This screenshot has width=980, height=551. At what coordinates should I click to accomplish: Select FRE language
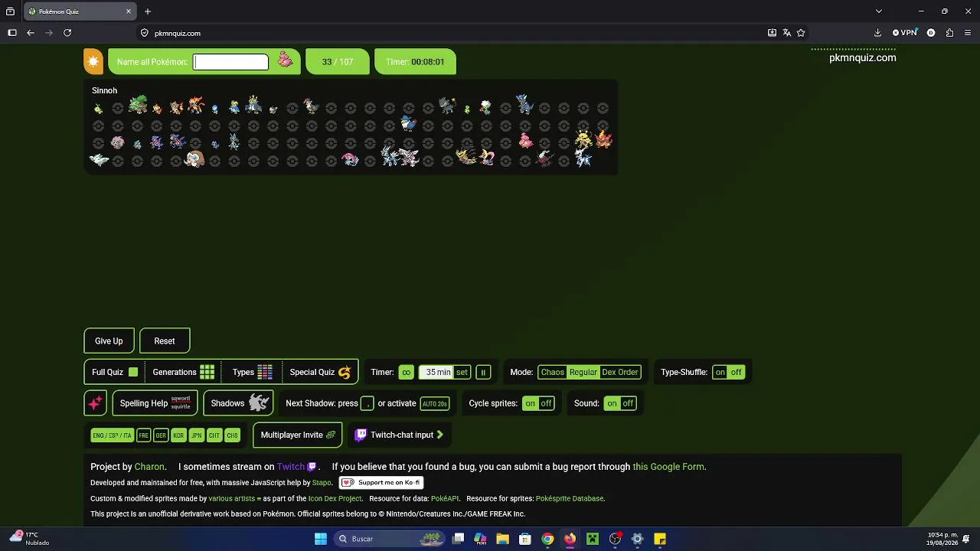click(x=143, y=435)
